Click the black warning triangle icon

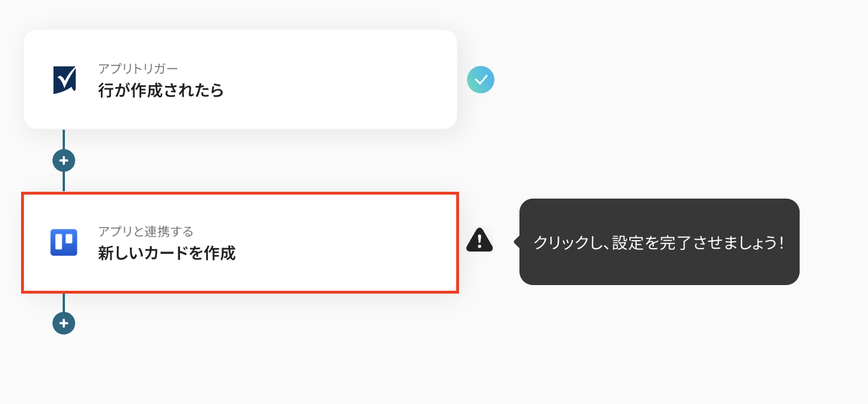(x=480, y=241)
